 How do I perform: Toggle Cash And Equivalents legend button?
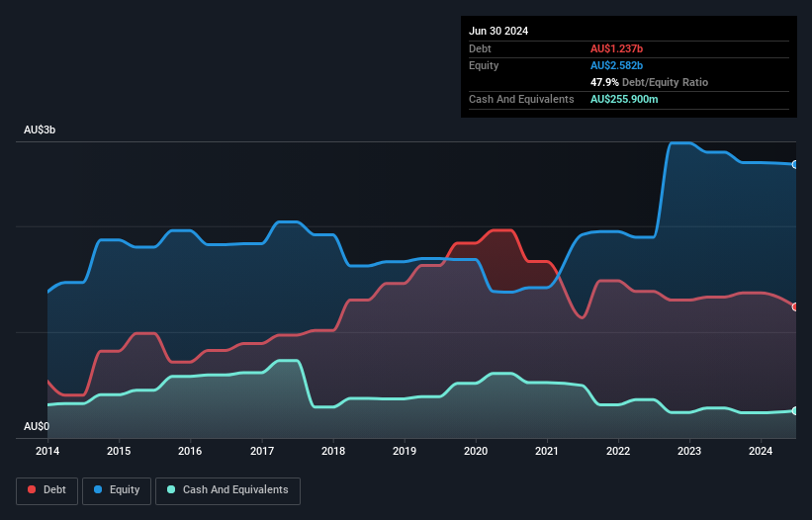pos(227,490)
